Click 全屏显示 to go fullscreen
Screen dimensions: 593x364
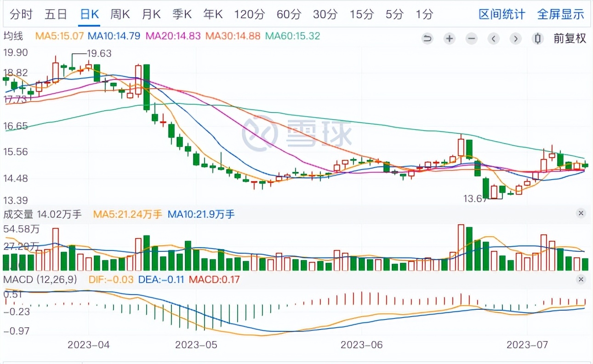[x=560, y=14]
